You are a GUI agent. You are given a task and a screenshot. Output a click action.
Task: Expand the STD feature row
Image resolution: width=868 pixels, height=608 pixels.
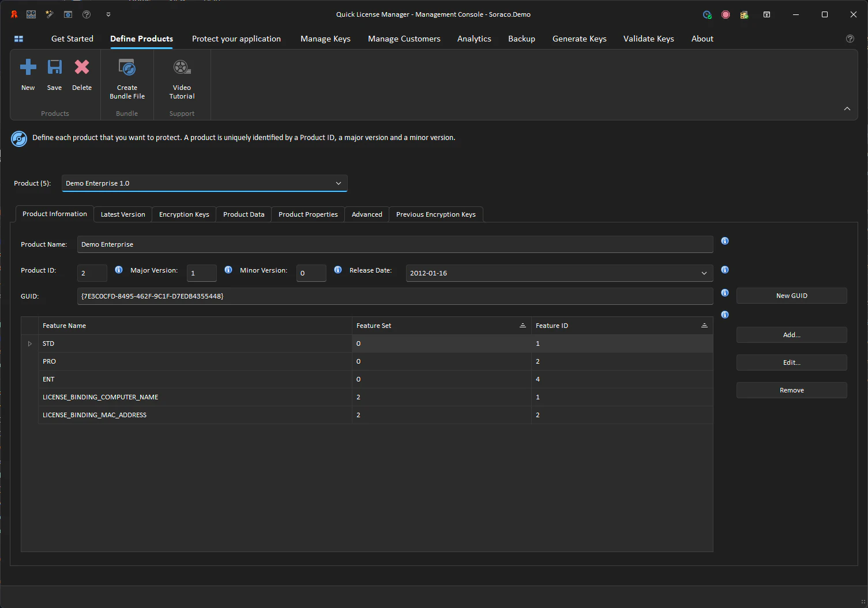[29, 343]
